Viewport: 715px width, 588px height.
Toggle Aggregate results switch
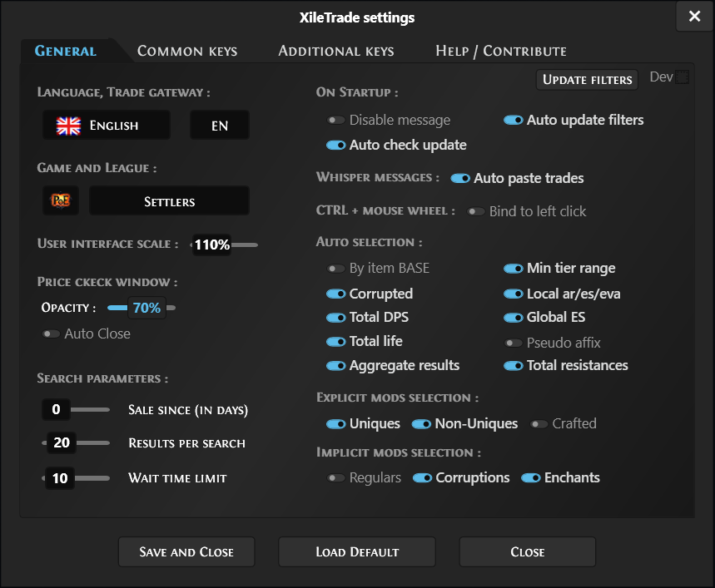(336, 366)
